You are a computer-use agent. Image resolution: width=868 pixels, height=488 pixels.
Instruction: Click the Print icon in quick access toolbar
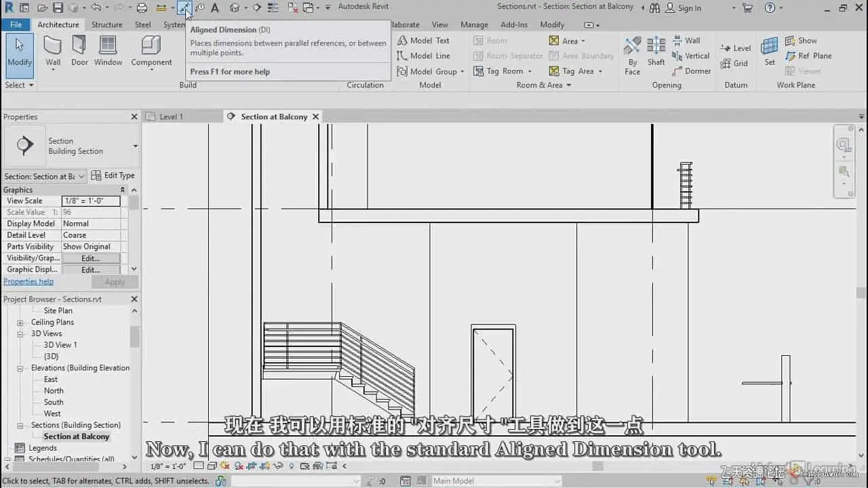[142, 8]
